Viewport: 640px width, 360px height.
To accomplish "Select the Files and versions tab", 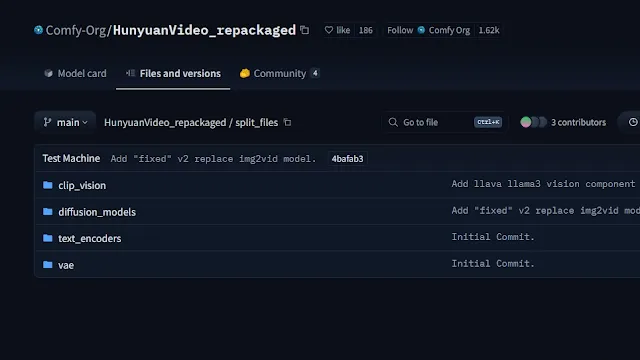I will pyautogui.click(x=173, y=73).
